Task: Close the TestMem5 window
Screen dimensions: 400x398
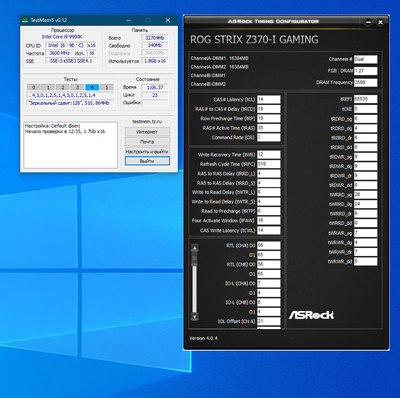Action: (168, 20)
